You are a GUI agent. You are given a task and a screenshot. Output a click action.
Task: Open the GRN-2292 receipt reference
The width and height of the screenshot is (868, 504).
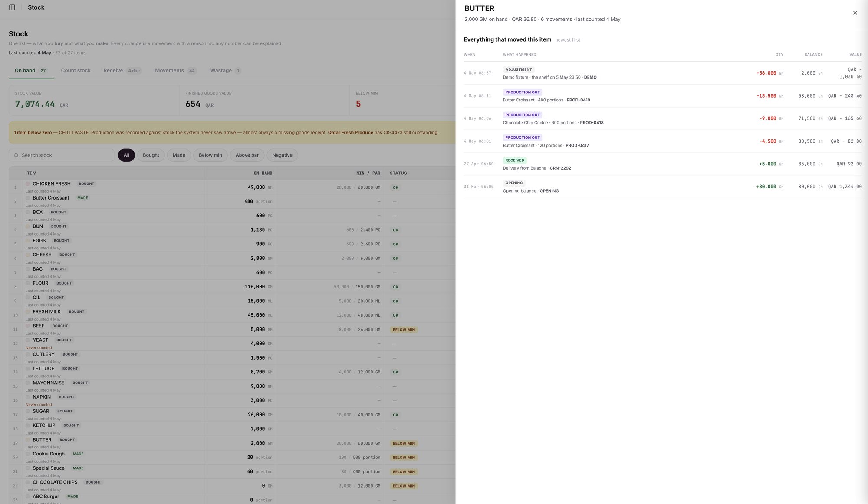point(560,168)
